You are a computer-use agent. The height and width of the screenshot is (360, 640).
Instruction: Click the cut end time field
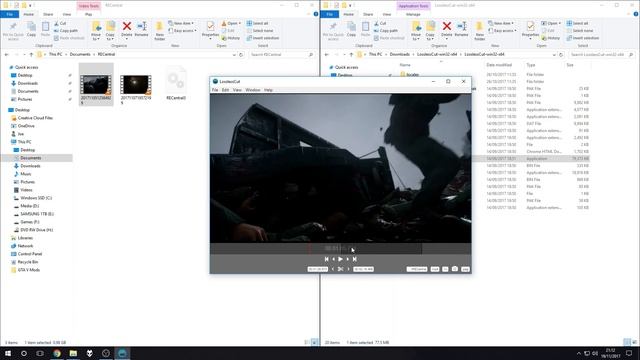363,269
